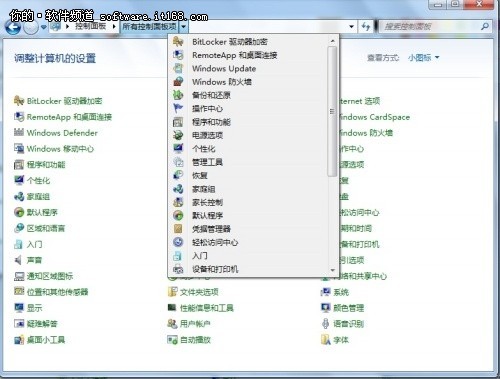Open 性能信息和工具
The width and height of the screenshot is (500, 379).
[x=207, y=308]
